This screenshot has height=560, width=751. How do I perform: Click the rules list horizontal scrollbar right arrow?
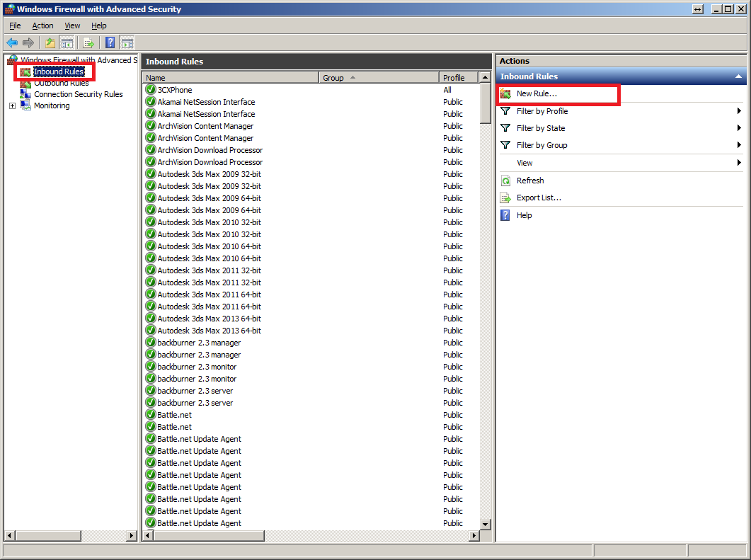tap(474, 535)
